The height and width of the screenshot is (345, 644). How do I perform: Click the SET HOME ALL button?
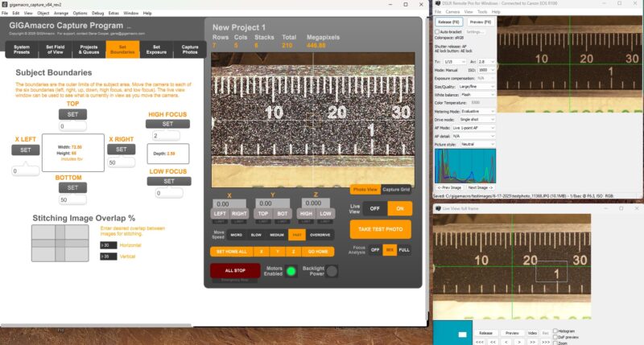pyautogui.click(x=232, y=252)
